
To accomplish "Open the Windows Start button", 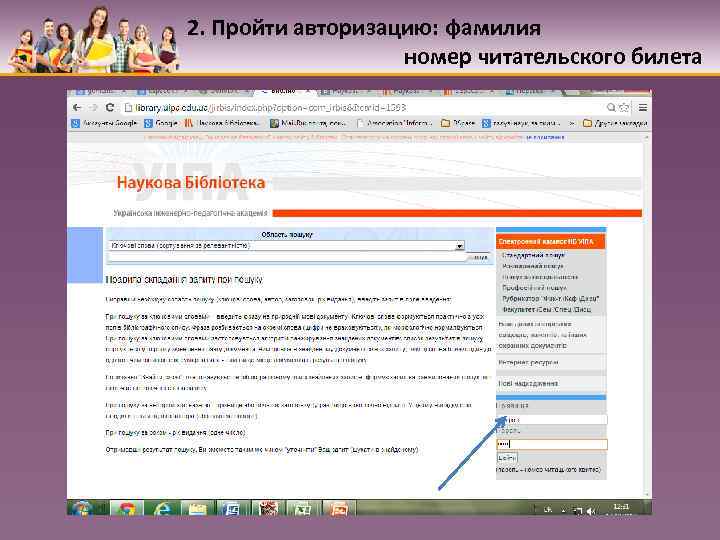I will pos(82,509).
